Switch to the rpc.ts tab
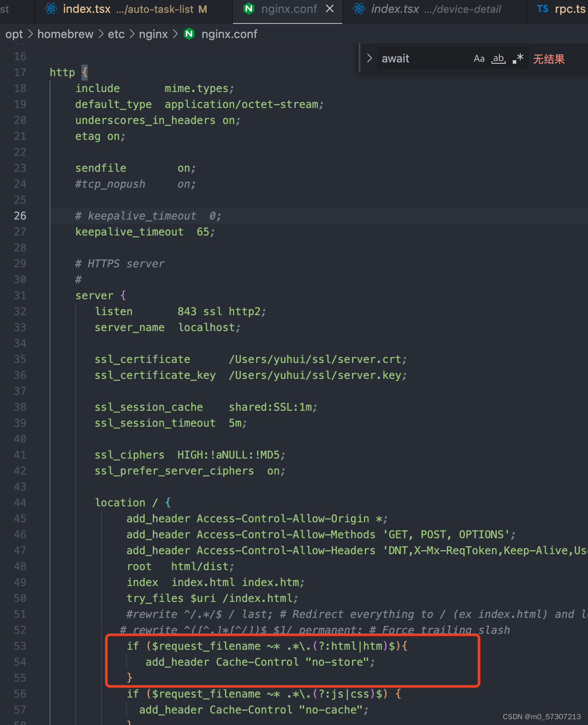 (x=558, y=9)
